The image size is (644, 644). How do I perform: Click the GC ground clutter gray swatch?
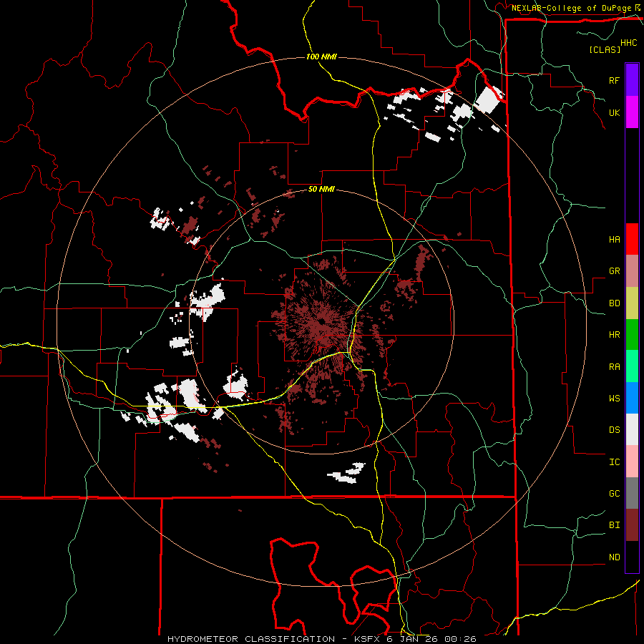(x=632, y=493)
